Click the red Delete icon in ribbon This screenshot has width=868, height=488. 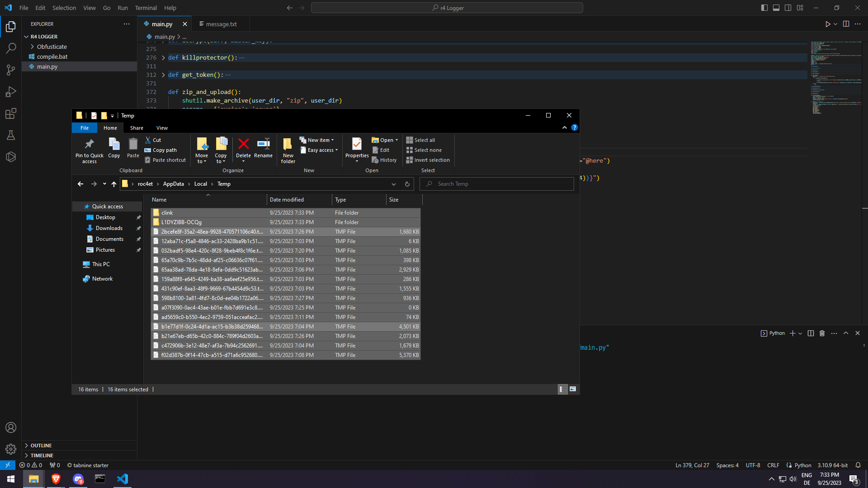pyautogui.click(x=243, y=144)
